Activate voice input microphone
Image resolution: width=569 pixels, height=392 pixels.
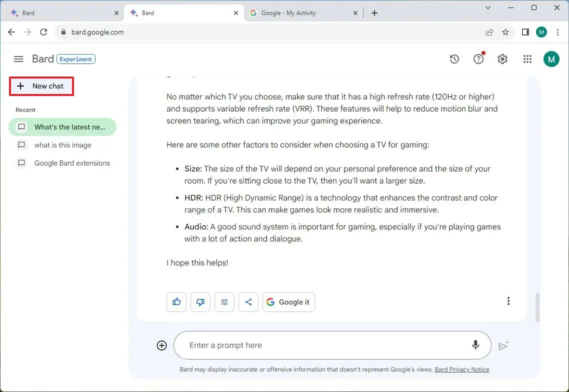[475, 345]
